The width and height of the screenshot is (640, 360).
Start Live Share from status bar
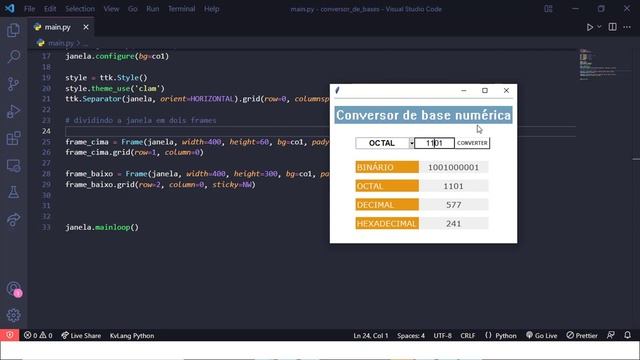[x=81, y=336]
